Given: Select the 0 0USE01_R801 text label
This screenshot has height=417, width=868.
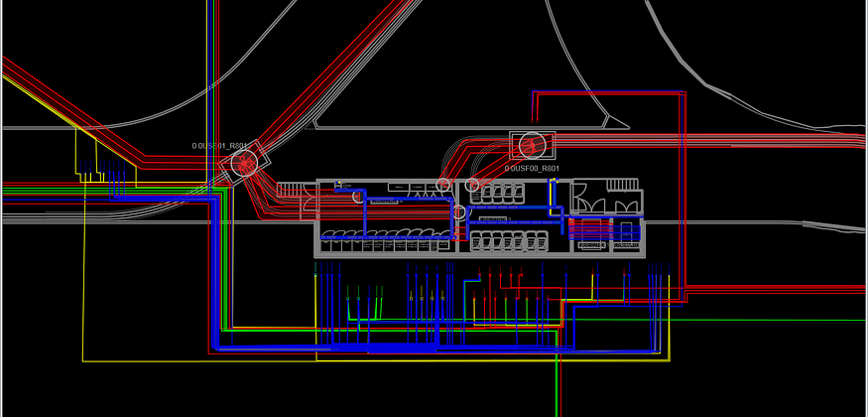Looking at the screenshot, I should pyautogui.click(x=221, y=146).
